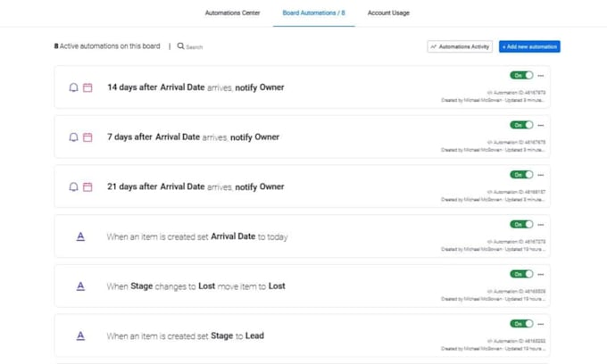Switch to the Automations Center tab

pos(233,13)
